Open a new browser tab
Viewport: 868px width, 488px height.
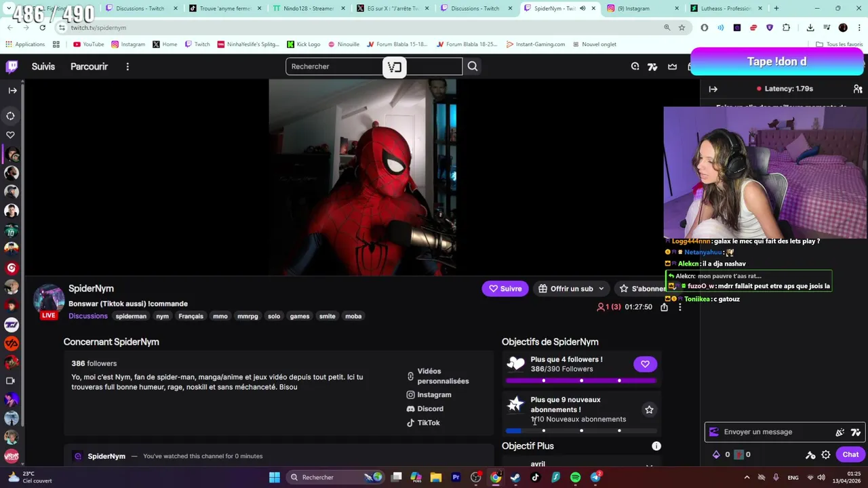pos(776,8)
